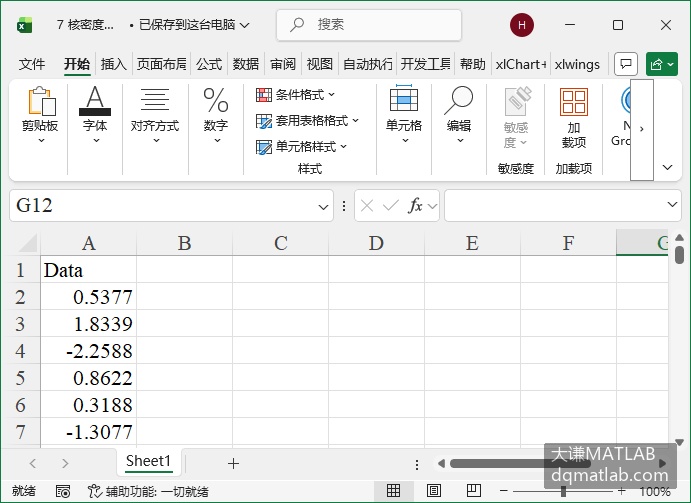Click the zoom out minus button
This screenshot has width=691, height=503.
[504, 491]
